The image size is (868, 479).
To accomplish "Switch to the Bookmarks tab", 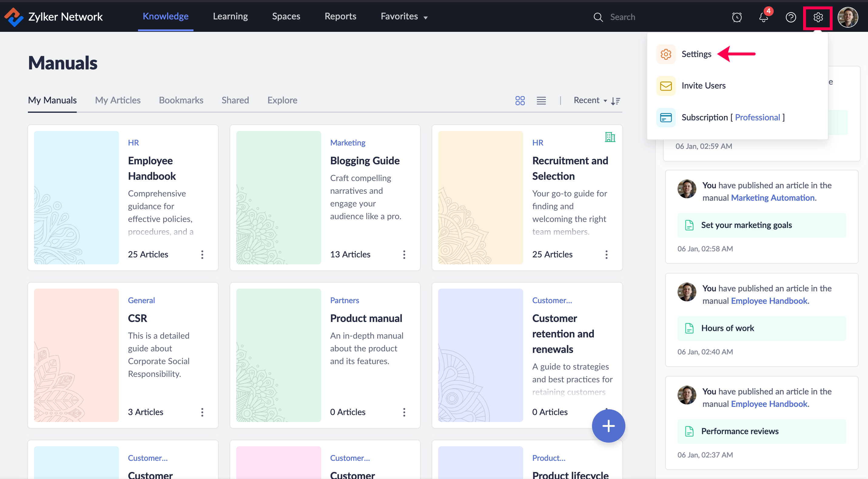I will [x=181, y=100].
